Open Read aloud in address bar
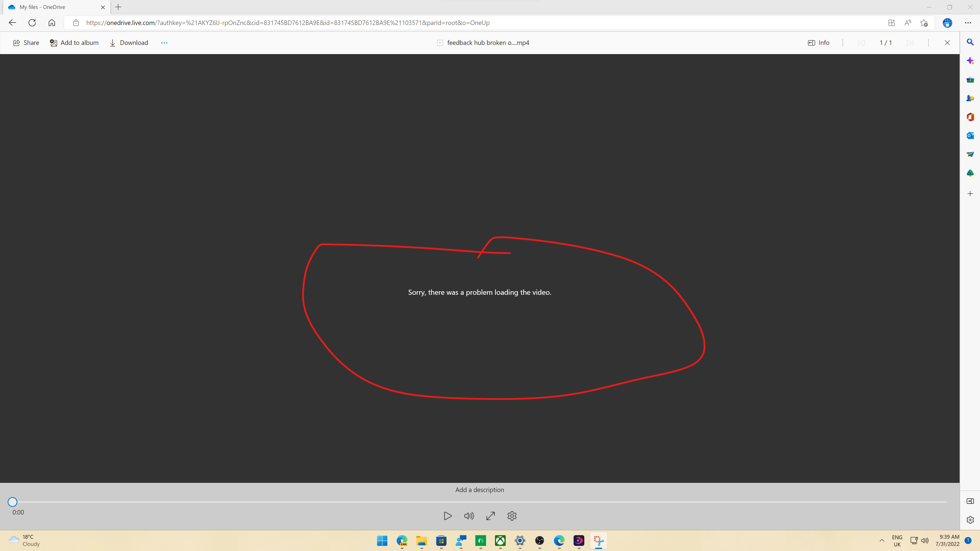Image resolution: width=980 pixels, height=551 pixels. [908, 23]
